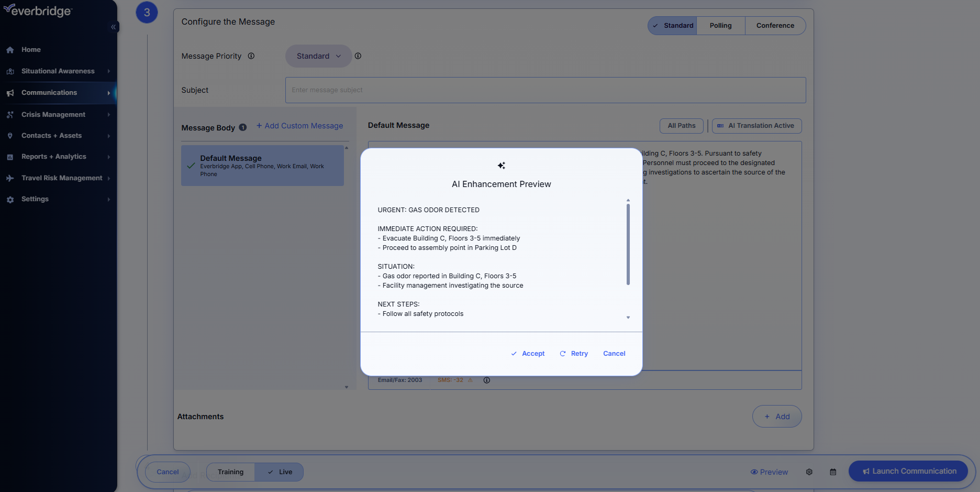The image size is (980, 492).
Task: Switch mode to Training
Action: coord(230,472)
